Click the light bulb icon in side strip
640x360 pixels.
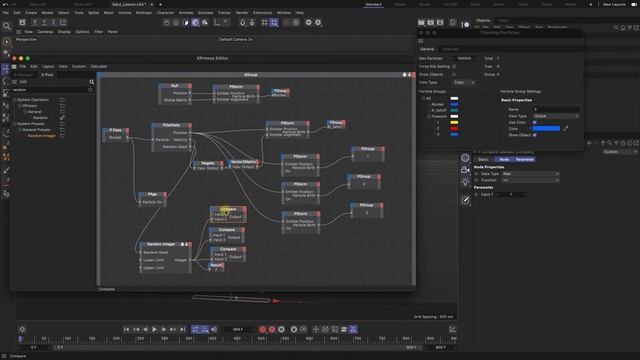point(465,182)
